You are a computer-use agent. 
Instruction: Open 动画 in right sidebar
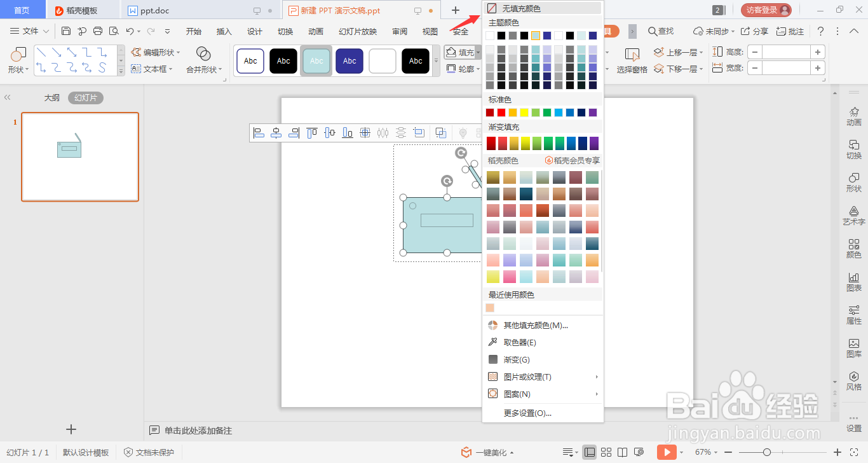tap(854, 116)
